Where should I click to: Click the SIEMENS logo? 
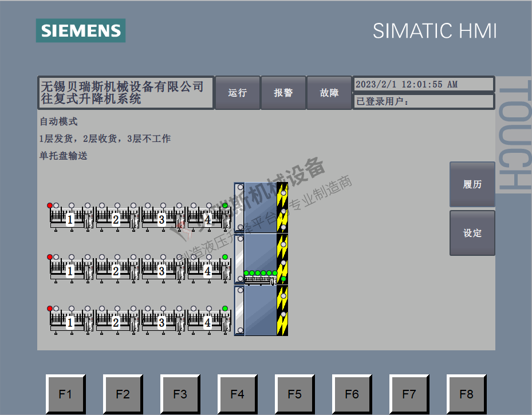click(81, 30)
